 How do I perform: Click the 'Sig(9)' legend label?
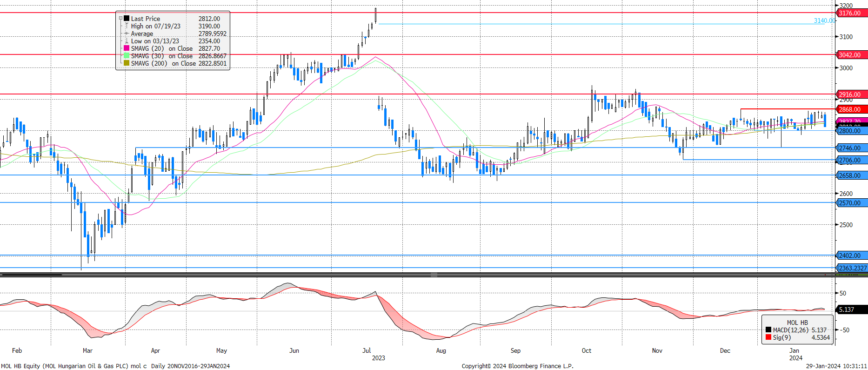click(x=782, y=337)
